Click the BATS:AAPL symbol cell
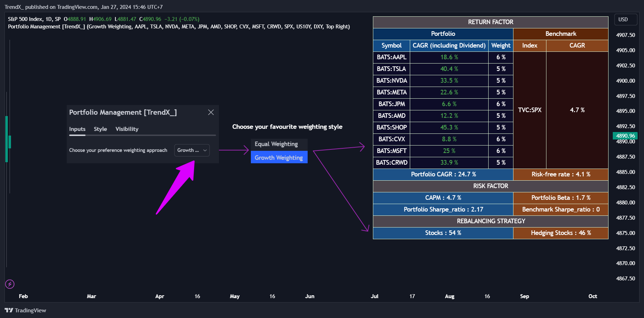This screenshot has width=644, height=318. point(392,57)
